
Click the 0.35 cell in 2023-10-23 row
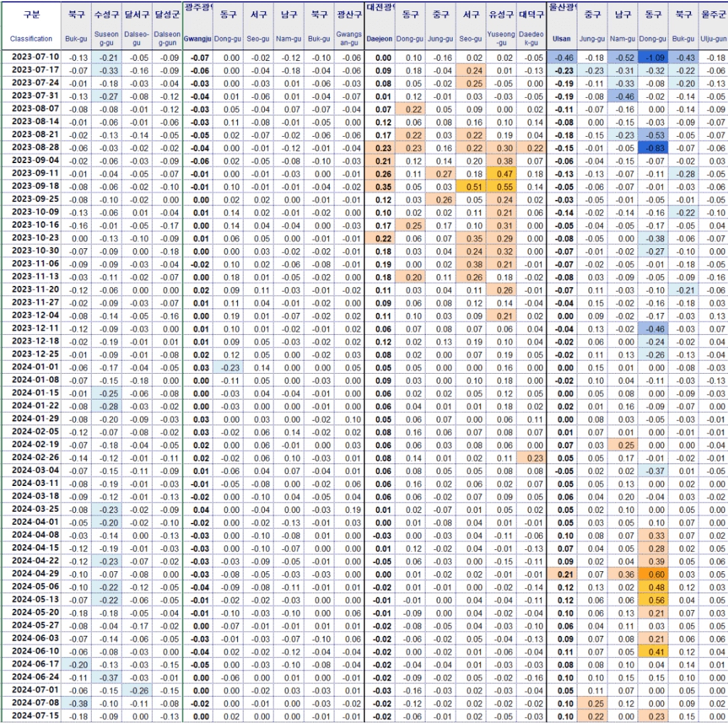point(471,238)
